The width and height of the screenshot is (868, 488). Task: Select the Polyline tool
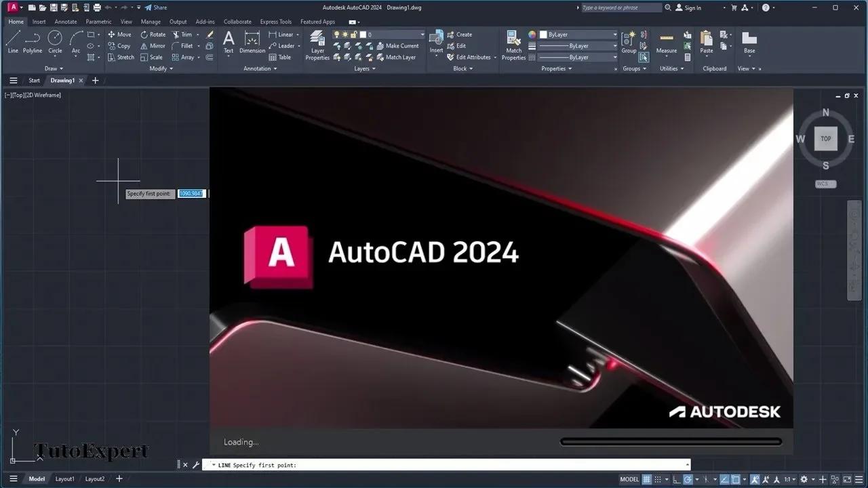click(x=33, y=41)
